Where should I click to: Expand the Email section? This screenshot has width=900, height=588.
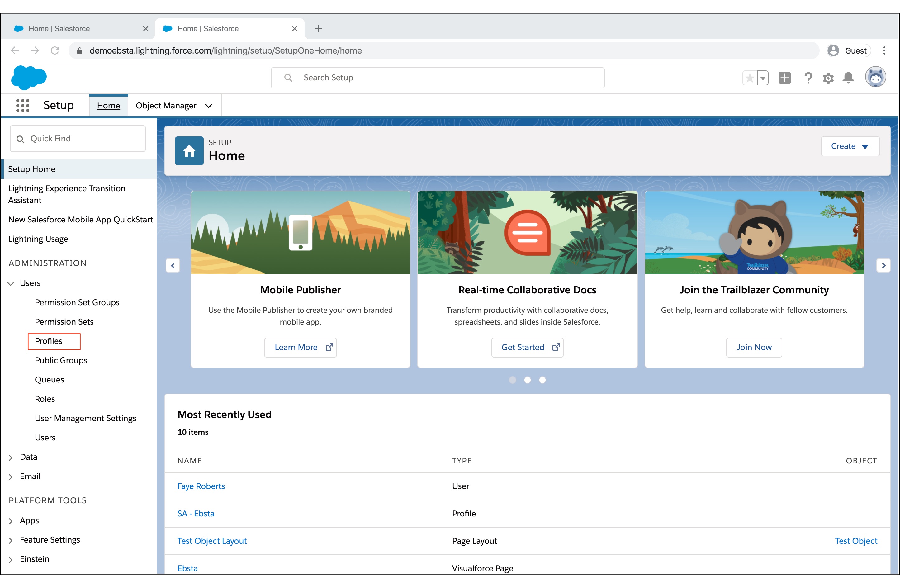11,477
